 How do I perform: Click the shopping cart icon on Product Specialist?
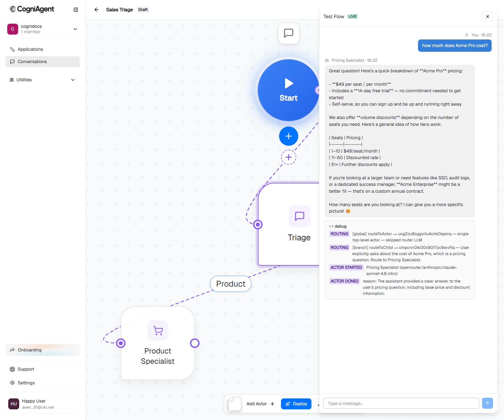158,330
